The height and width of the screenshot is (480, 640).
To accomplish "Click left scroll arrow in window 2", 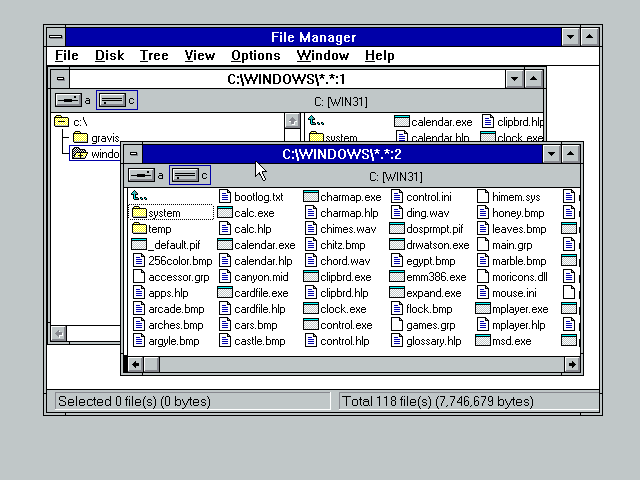I will tap(136, 364).
